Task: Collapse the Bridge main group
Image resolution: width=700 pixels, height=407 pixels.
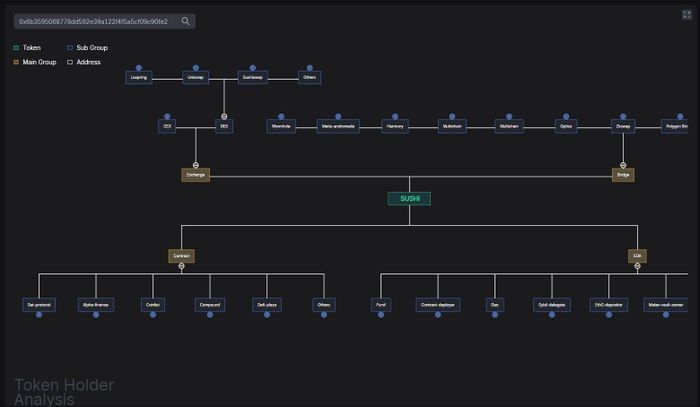Action: click(623, 165)
